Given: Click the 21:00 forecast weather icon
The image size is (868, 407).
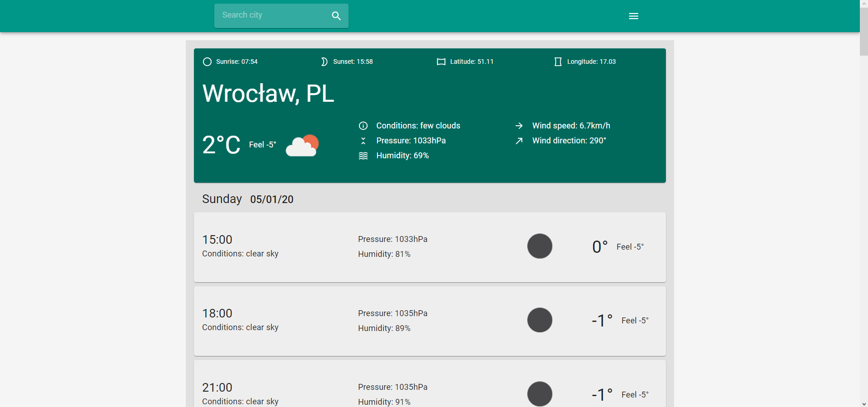Looking at the screenshot, I should pos(540,394).
